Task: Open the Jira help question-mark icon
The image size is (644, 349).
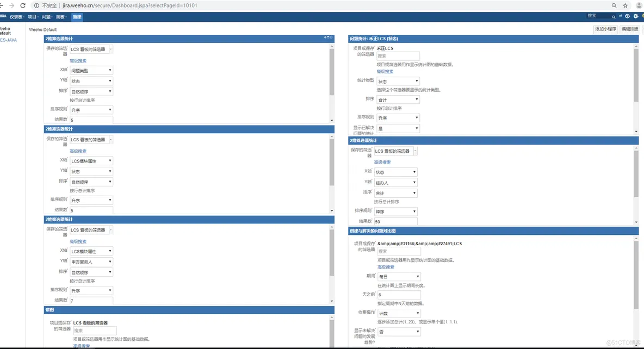Action: click(x=627, y=16)
